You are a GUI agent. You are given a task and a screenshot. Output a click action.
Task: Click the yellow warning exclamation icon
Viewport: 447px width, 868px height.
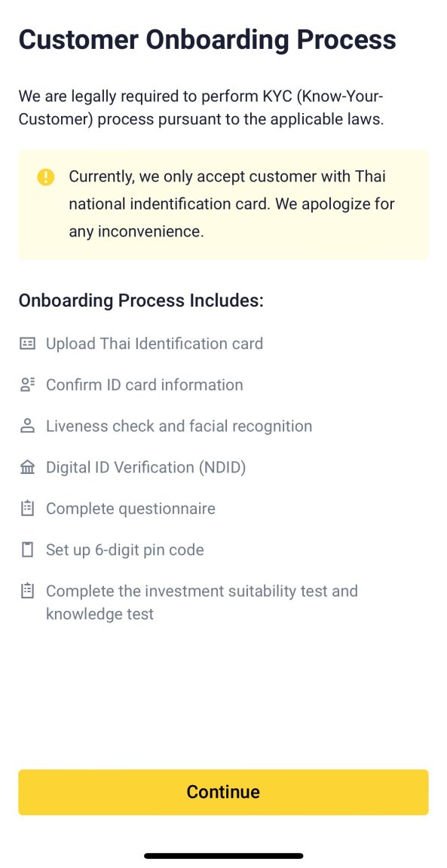click(x=45, y=177)
